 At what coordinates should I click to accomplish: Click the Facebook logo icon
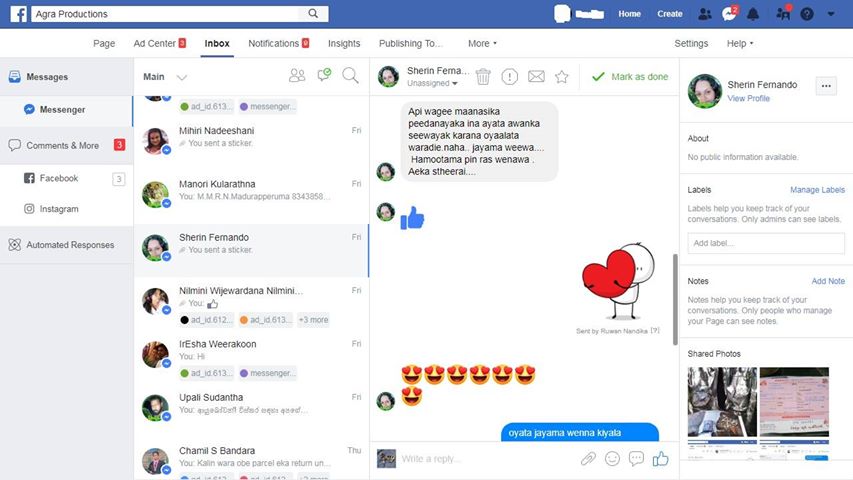pos(18,14)
